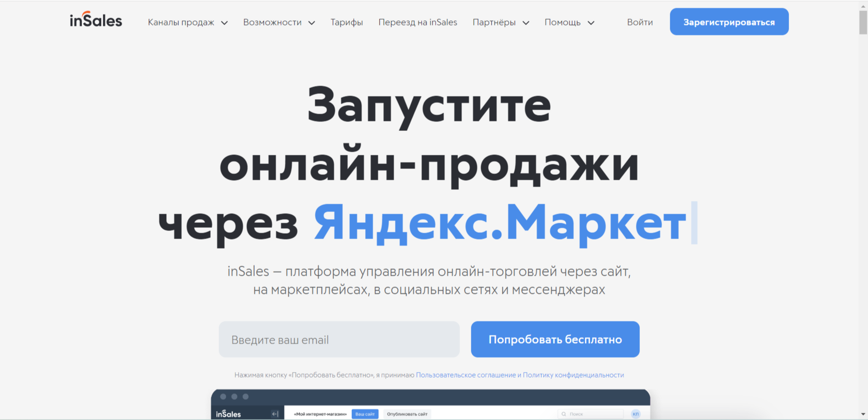The height and width of the screenshot is (420, 868).
Task: Open the Помощь menu
Action: point(563,22)
